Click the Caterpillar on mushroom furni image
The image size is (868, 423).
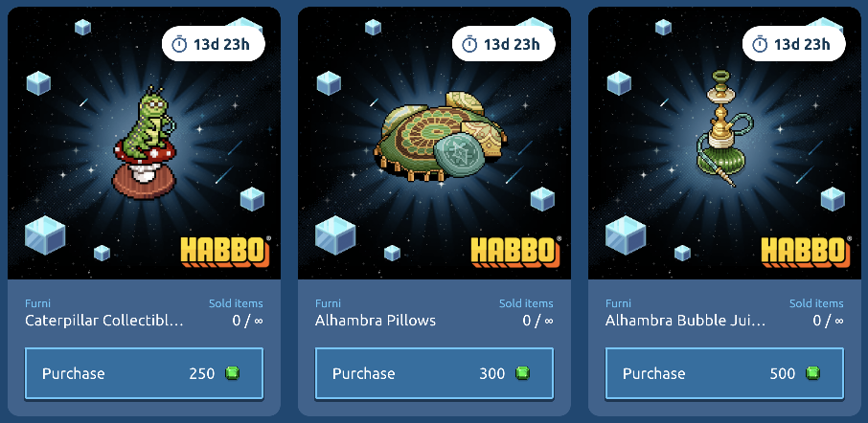145,143
